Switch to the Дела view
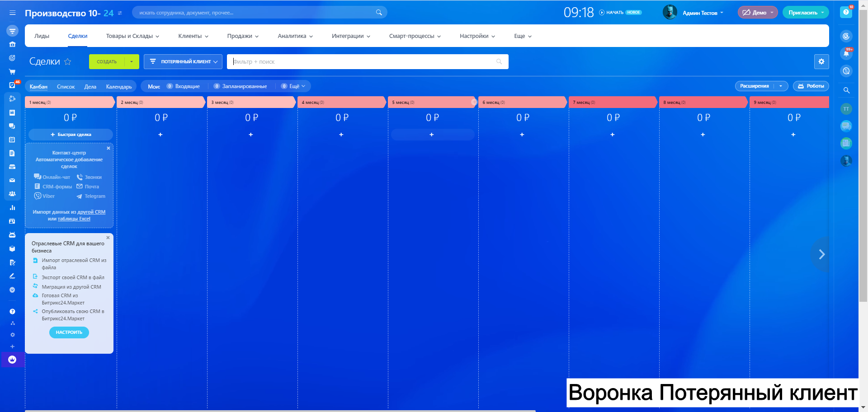 pyautogui.click(x=90, y=86)
